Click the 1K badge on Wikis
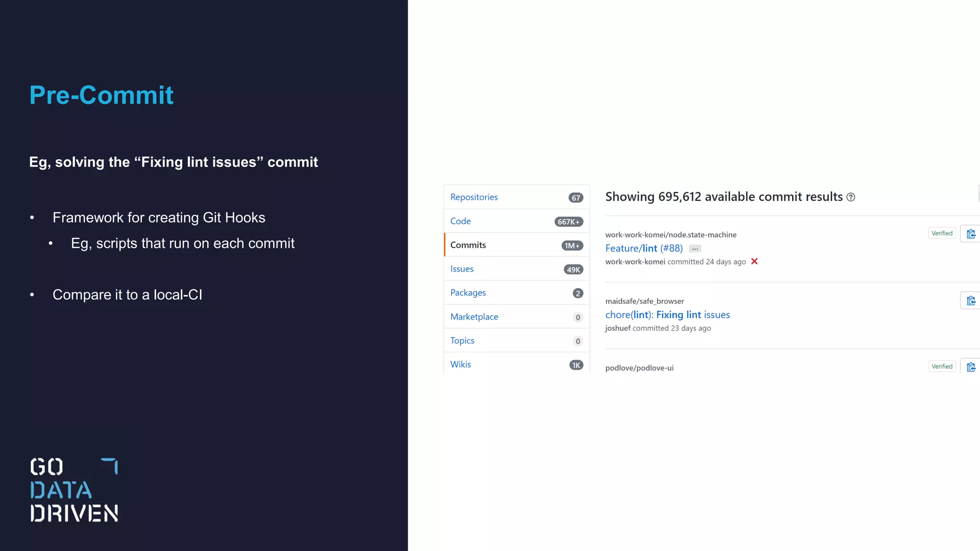 576,365
